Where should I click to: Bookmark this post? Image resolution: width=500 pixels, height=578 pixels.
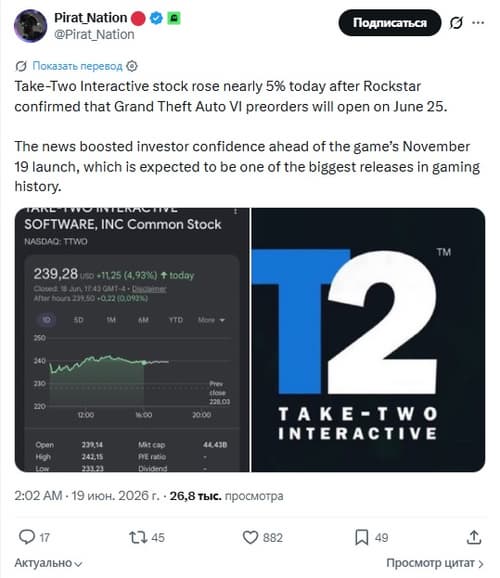362,537
